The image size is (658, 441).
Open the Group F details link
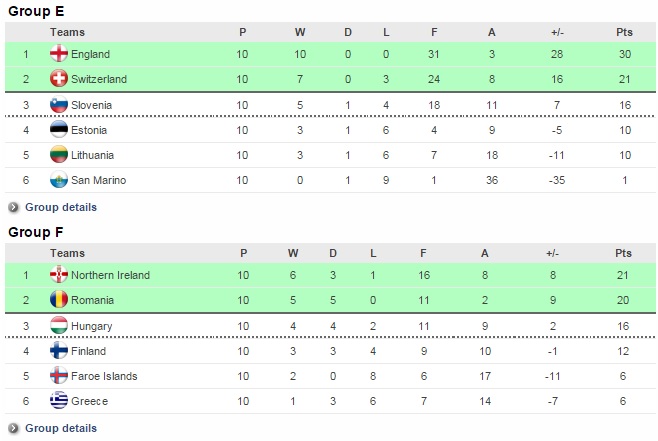[61, 428]
